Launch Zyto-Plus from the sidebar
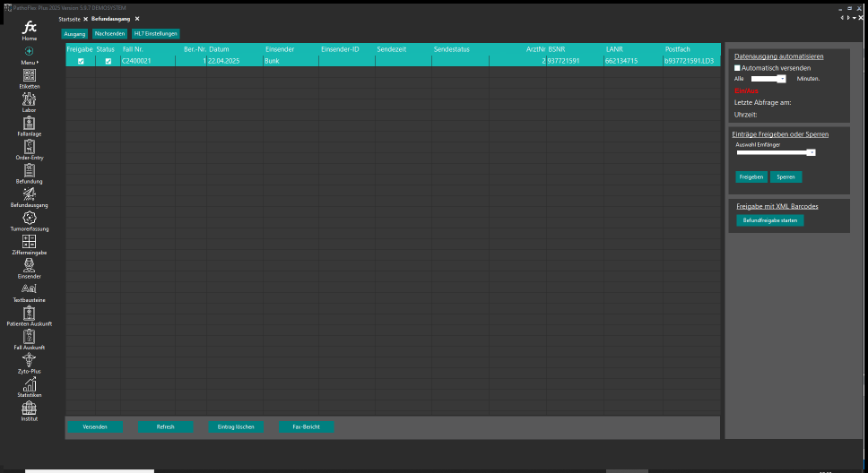The image size is (868, 473). tap(30, 360)
